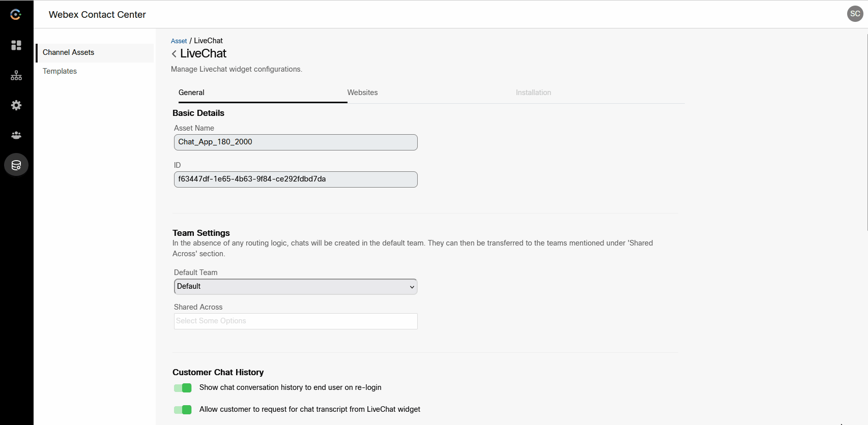Screen dimensions: 868x425
Task: Select Channel Assets in left panel
Action: pos(69,52)
